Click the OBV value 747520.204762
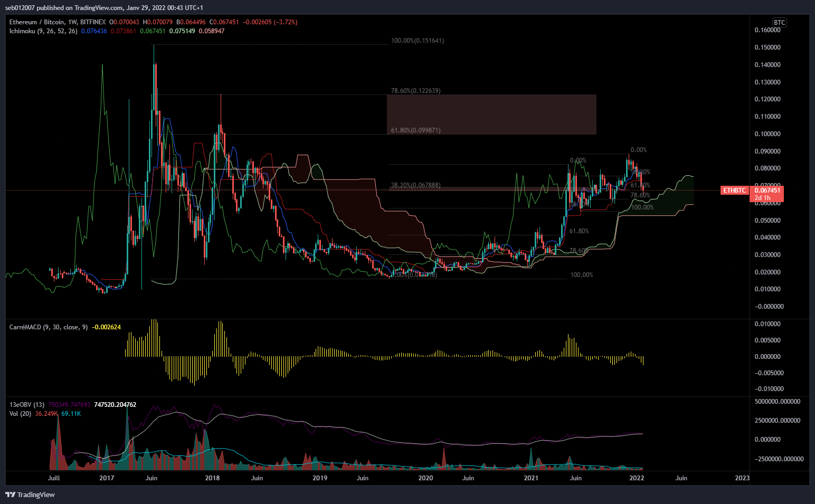This screenshot has width=815, height=504. pos(115,405)
